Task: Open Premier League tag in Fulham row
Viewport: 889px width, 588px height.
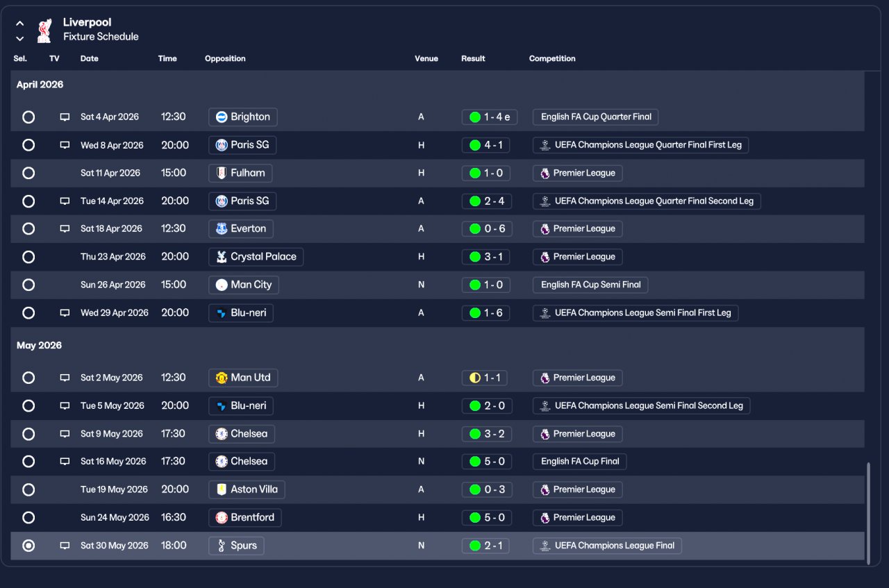Action: (578, 173)
